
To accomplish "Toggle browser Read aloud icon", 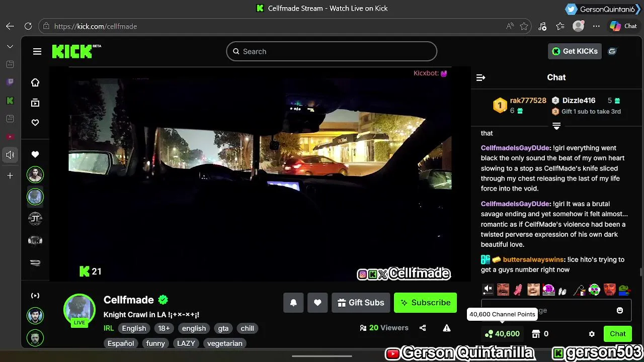I will tap(510, 26).
